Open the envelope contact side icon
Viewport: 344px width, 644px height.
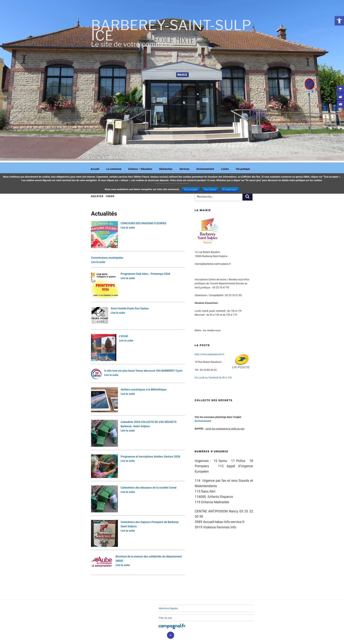tap(340, 104)
